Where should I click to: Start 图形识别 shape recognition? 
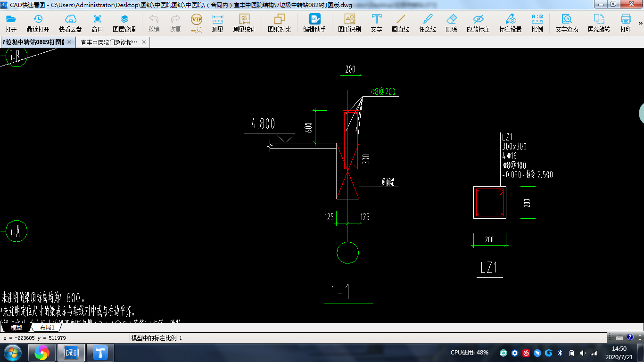click(349, 23)
